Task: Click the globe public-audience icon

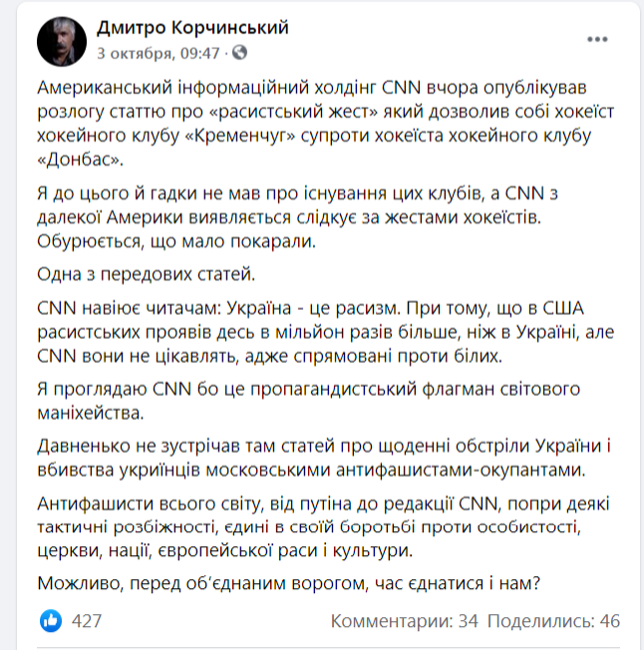Action: point(240,53)
